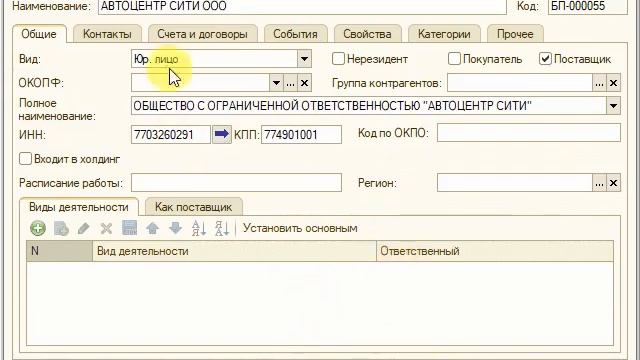
Task: Switch to the Общие tab
Action: [x=39, y=34]
